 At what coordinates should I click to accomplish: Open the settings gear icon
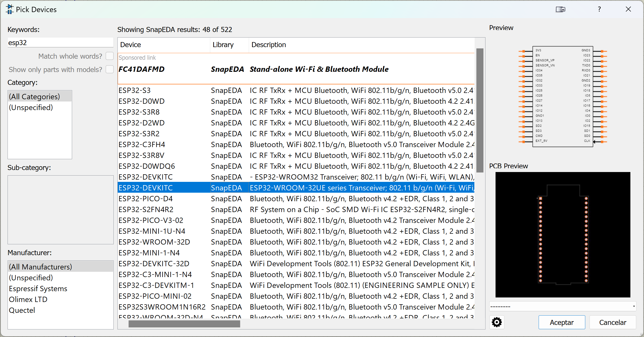tap(497, 322)
